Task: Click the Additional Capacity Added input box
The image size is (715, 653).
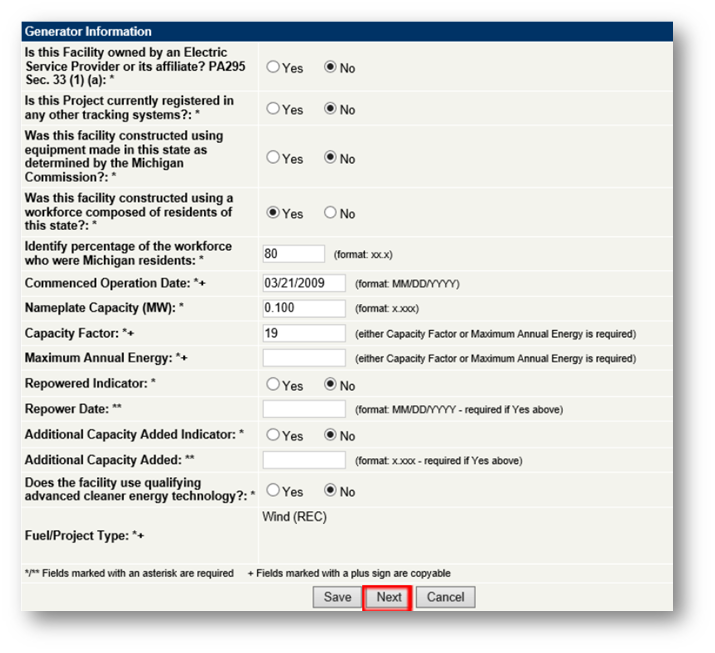Action: 304,460
